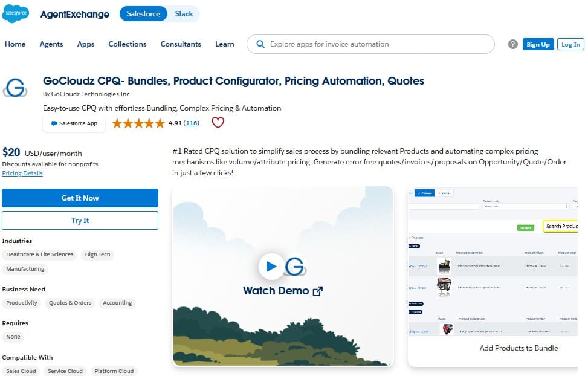Click the GoCloudz G logo
Screen dimensions: 588x376
click(15, 88)
